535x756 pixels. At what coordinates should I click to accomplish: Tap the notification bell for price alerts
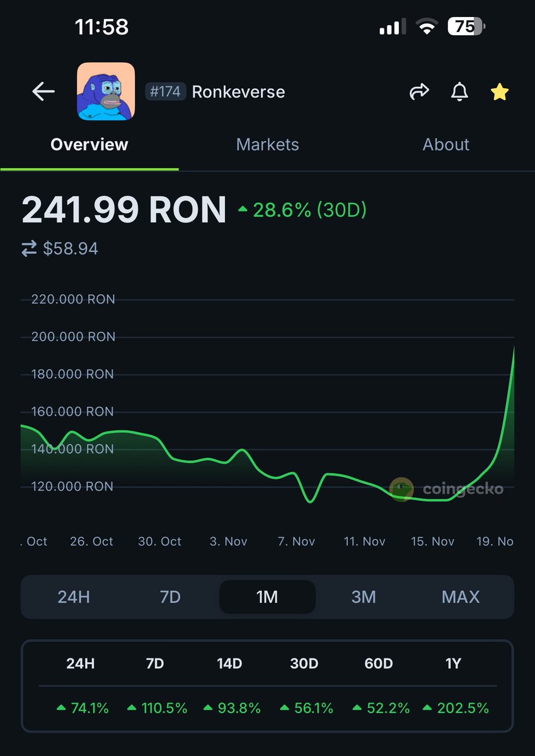pyautogui.click(x=459, y=91)
